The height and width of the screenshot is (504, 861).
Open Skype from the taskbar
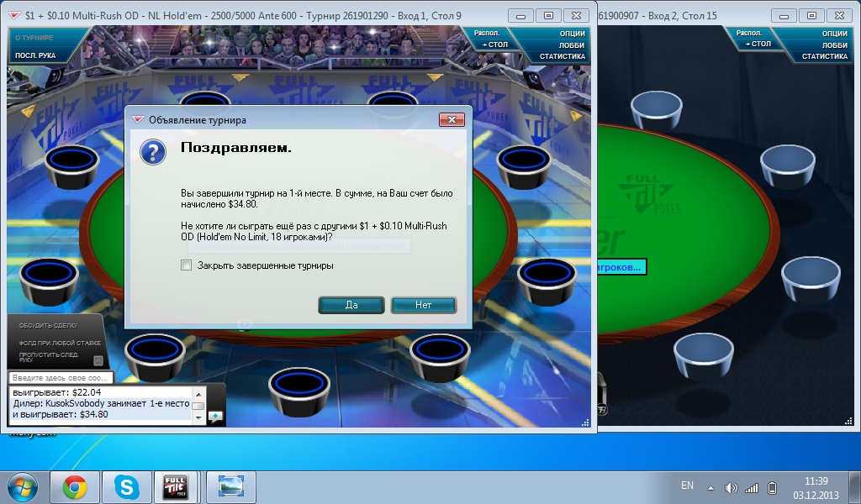pyautogui.click(x=126, y=487)
